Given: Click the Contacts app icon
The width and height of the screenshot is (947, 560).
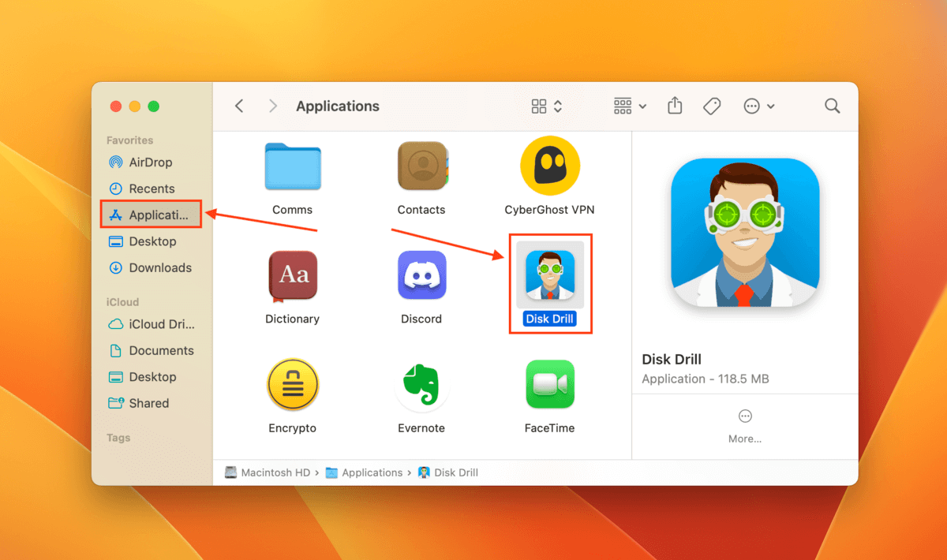Looking at the screenshot, I should click(x=421, y=167).
